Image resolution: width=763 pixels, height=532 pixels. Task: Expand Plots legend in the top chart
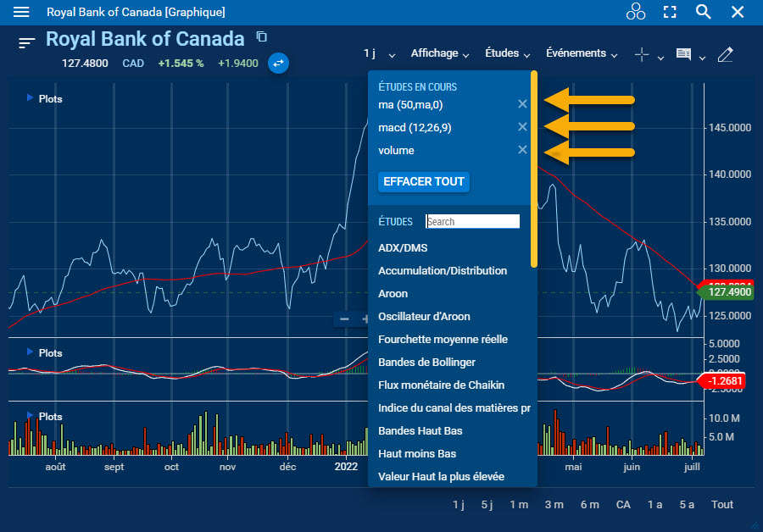(x=31, y=98)
